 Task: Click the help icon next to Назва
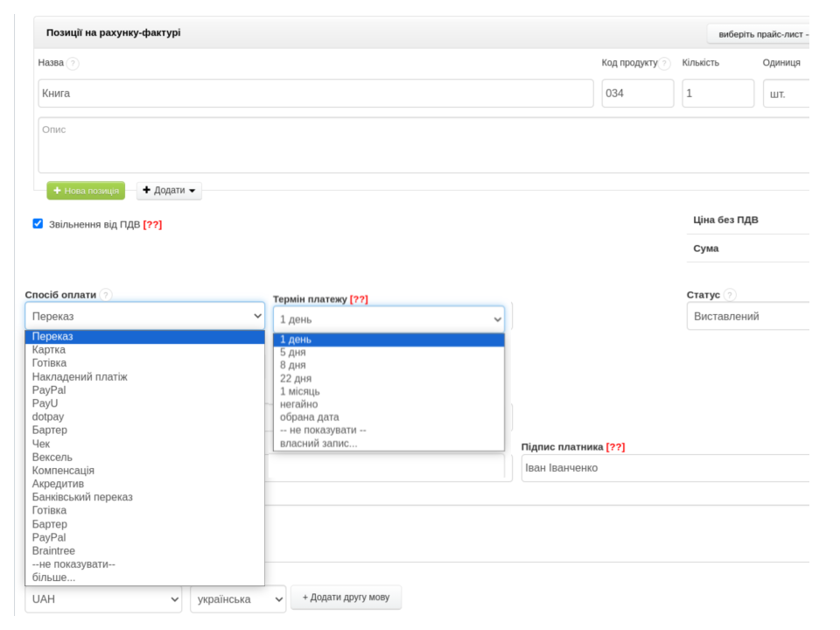tap(73, 63)
